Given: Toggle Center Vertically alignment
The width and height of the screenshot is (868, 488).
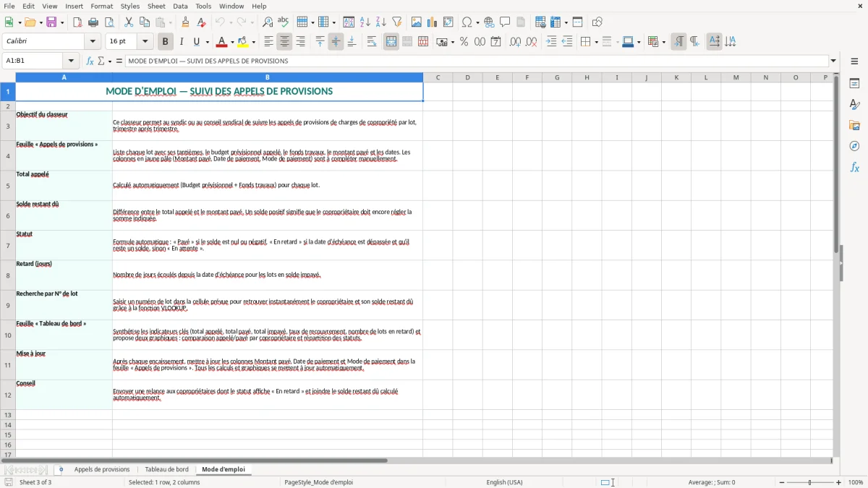Looking at the screenshot, I should (336, 42).
